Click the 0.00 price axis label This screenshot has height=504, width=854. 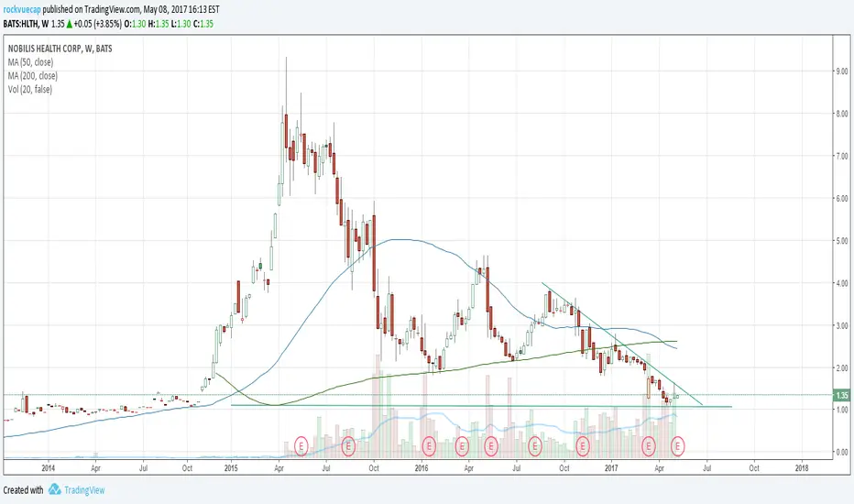(x=841, y=453)
